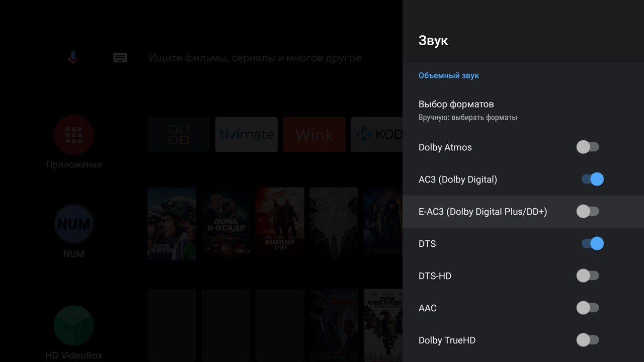Screen dimensions: 644x362
Task: Open the 'Три секунды' movie poster
Action: click(x=383, y=325)
